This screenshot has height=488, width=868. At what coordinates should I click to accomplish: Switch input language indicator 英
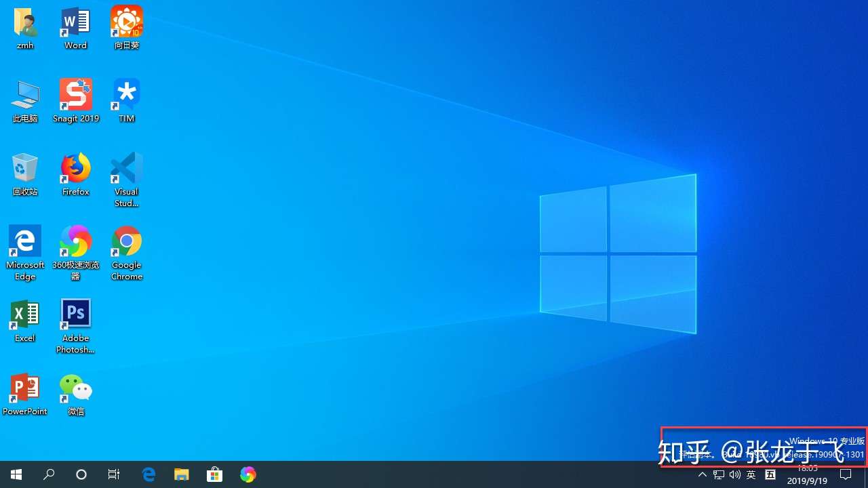(751, 474)
